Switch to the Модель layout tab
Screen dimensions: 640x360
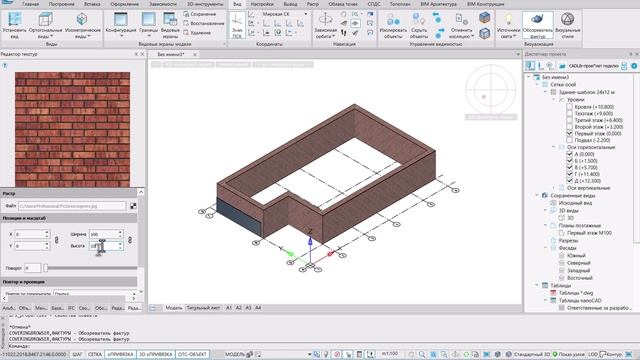(x=173, y=308)
